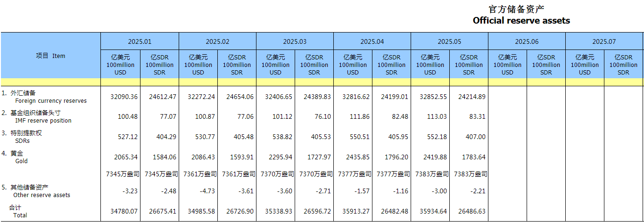Click the Official reserve assets title
Viewport: 644px width, 223px height.
521,20
